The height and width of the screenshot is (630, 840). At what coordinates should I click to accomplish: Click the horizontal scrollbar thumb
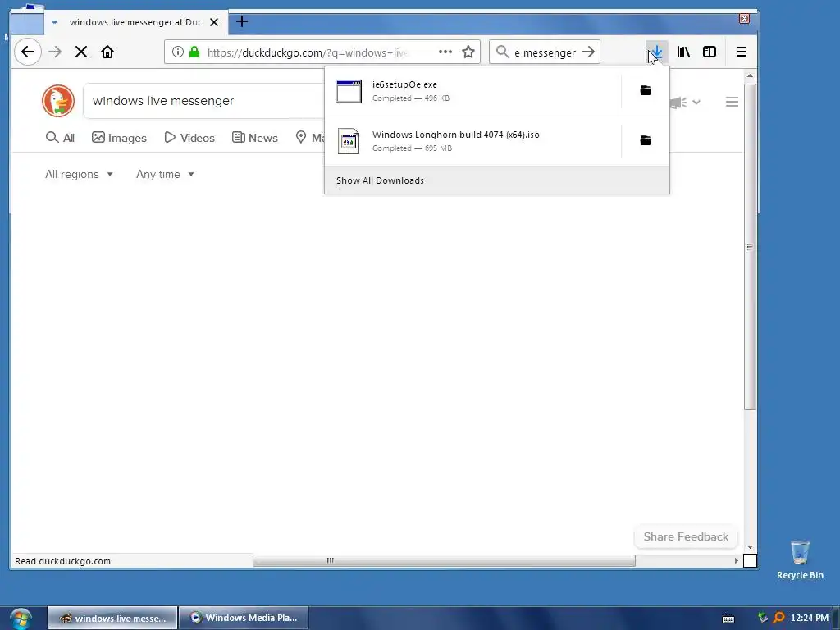[444, 560]
